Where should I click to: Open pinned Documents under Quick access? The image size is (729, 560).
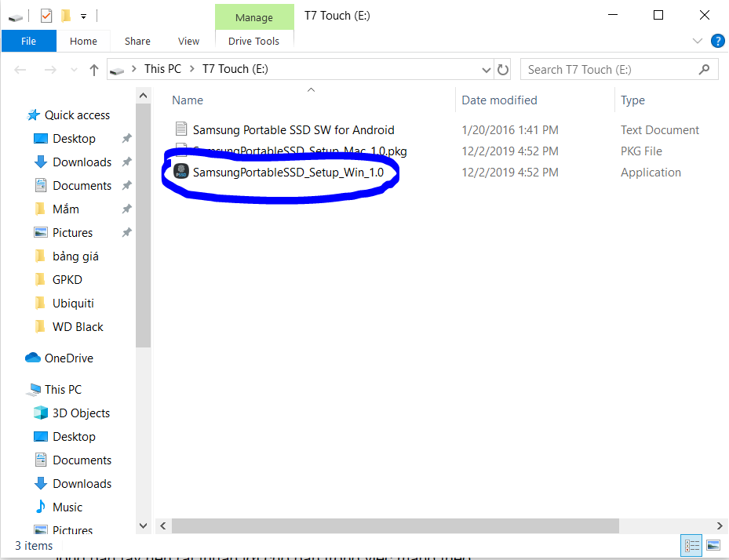tap(82, 185)
